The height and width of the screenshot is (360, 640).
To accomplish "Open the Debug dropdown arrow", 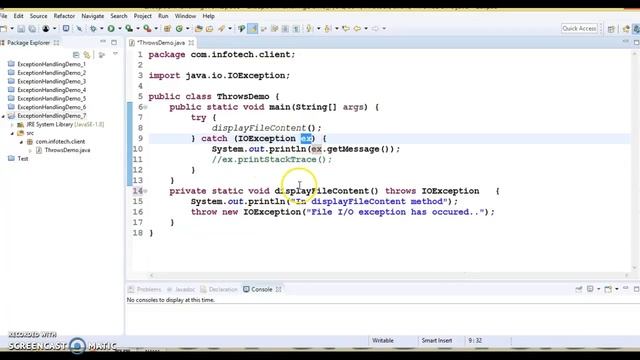I will pos(102,29).
